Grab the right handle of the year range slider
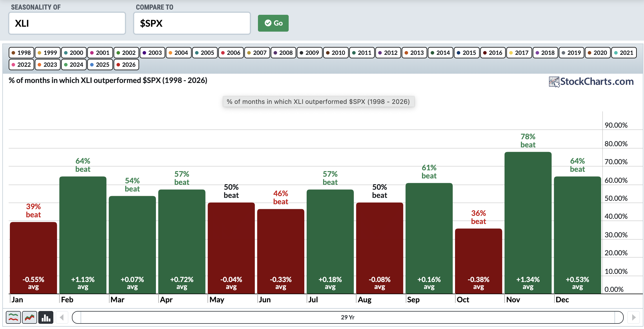This screenshot has height=329, width=644. (619, 317)
